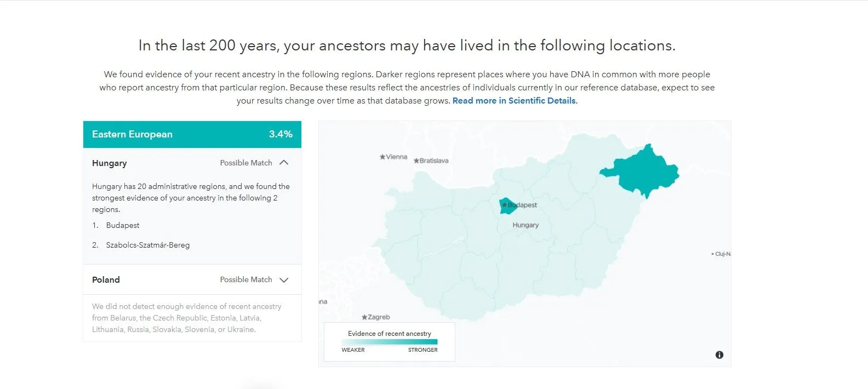Expand the Poland section chevron
The width and height of the screenshot is (868, 389).
[x=284, y=280]
